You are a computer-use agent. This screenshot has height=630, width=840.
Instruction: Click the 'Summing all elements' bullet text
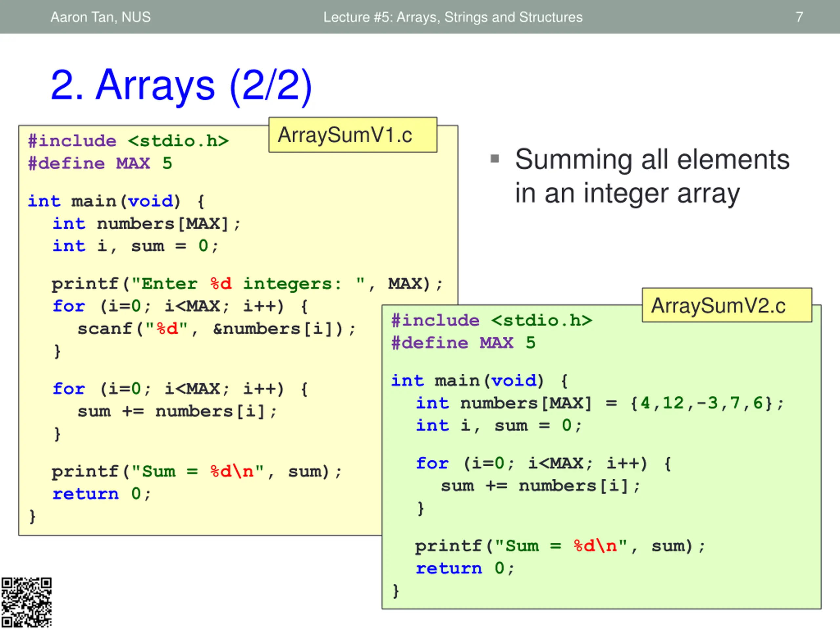pos(652,159)
